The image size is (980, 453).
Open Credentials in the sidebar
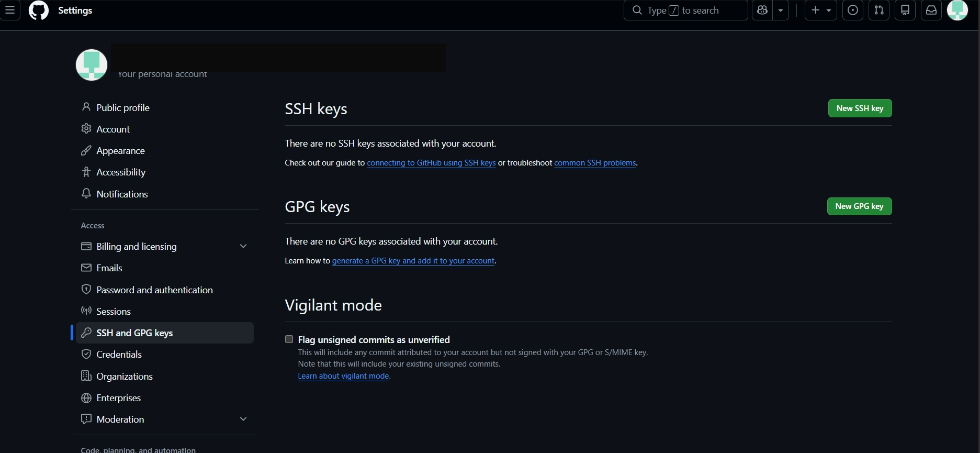pyautogui.click(x=165, y=355)
